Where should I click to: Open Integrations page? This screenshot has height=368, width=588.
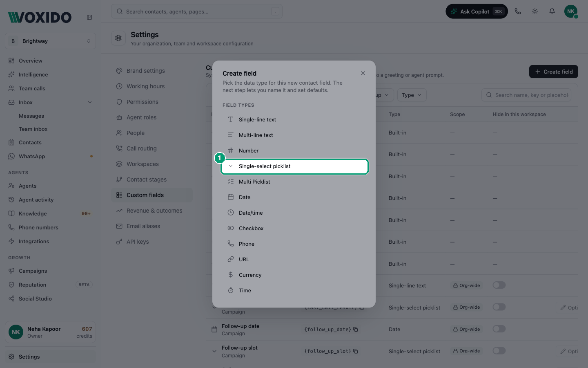pyautogui.click(x=51, y=241)
